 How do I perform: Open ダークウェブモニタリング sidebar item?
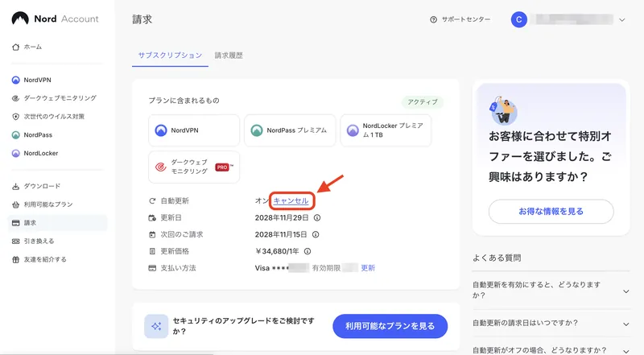60,98
